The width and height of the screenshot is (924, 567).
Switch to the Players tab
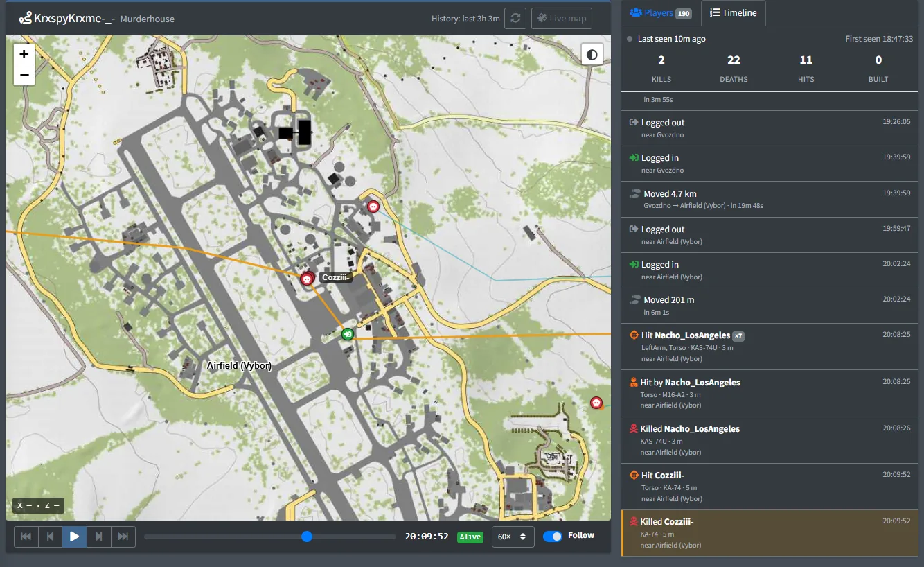[660, 13]
